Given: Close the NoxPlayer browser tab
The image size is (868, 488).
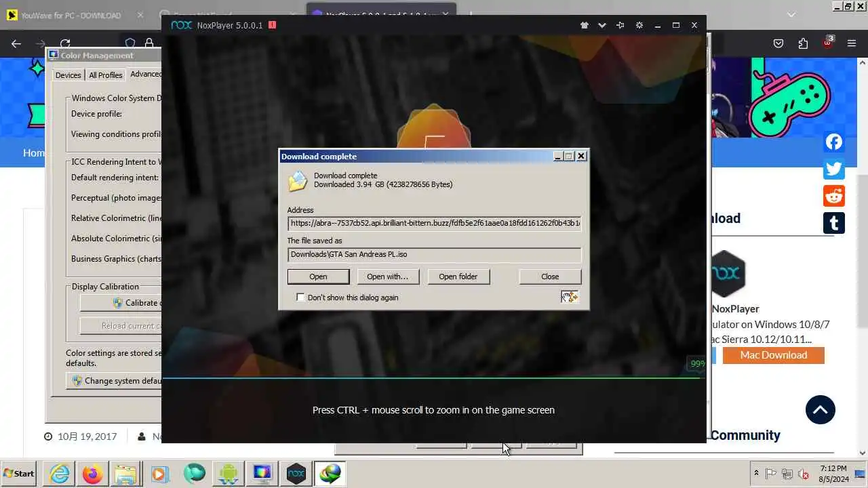Looking at the screenshot, I should (445, 15).
